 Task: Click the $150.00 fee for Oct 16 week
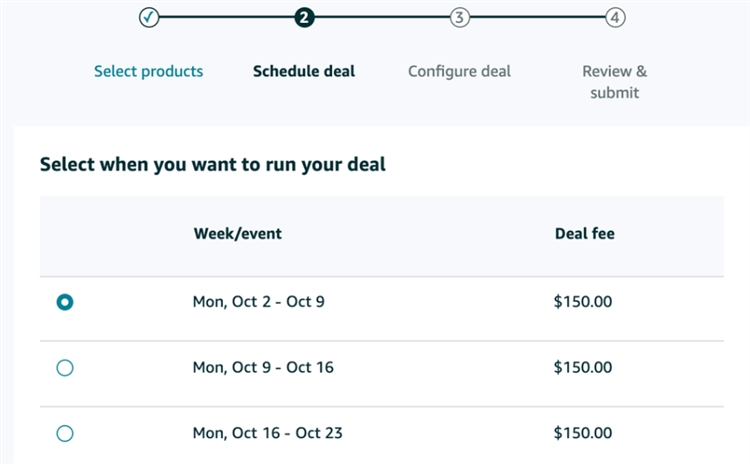click(x=583, y=433)
